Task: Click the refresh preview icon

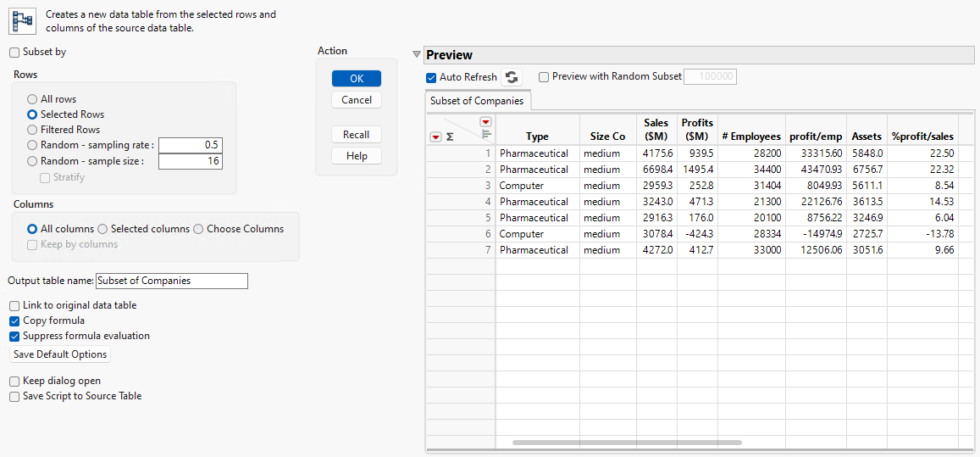Action: 512,77
